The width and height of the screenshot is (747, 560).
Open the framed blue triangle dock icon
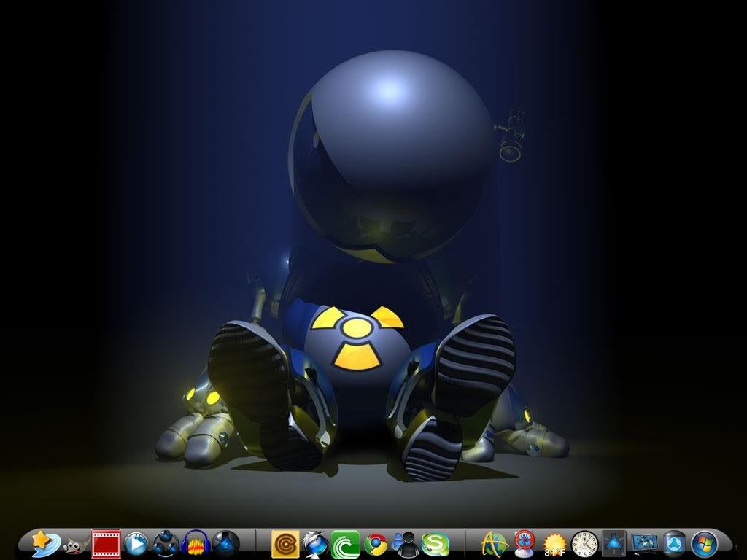click(614, 544)
